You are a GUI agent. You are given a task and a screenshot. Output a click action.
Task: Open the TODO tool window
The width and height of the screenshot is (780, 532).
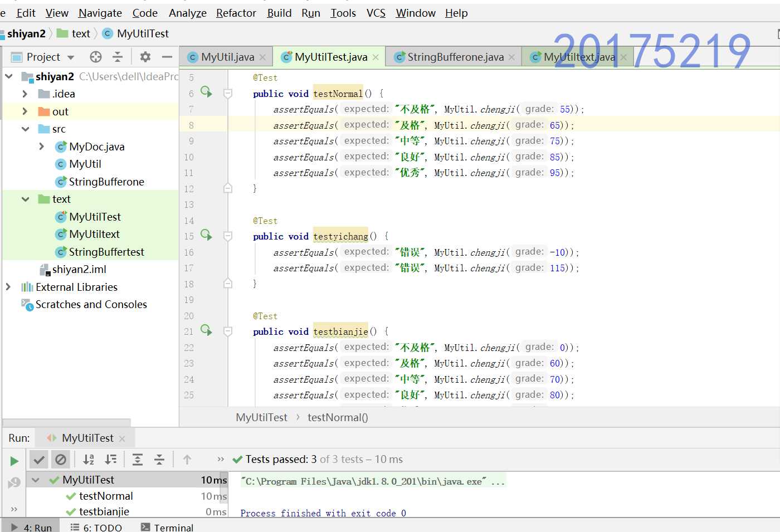click(96, 527)
